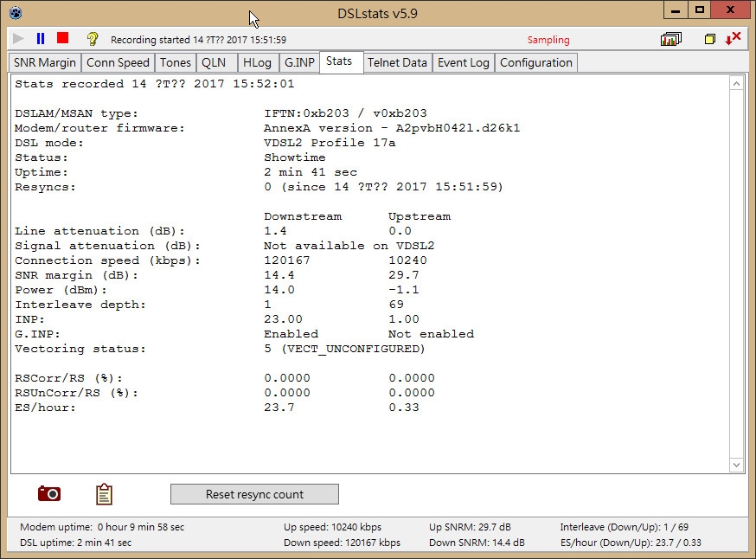Click the downstream line attenuation '1.4'
The height and width of the screenshot is (559, 756).
pyautogui.click(x=275, y=231)
